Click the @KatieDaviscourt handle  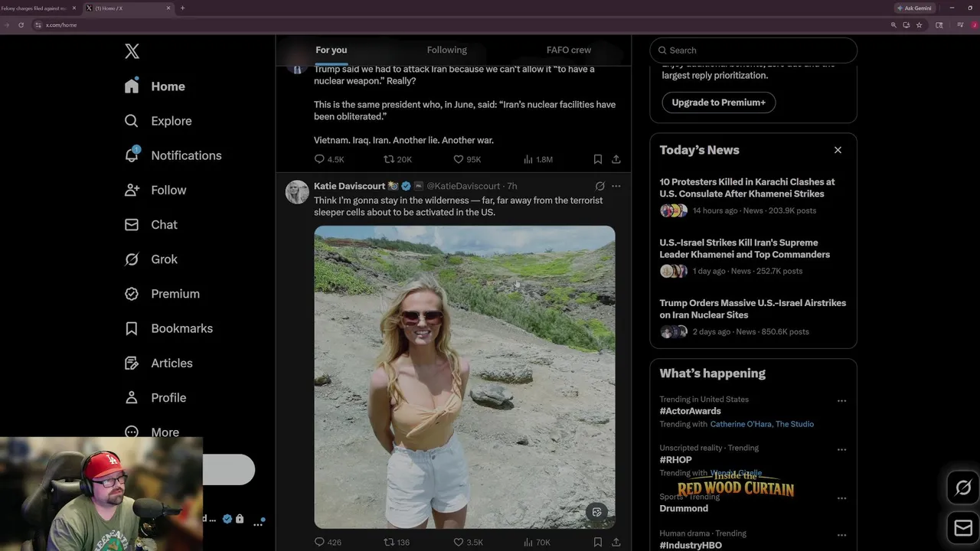coord(463,186)
